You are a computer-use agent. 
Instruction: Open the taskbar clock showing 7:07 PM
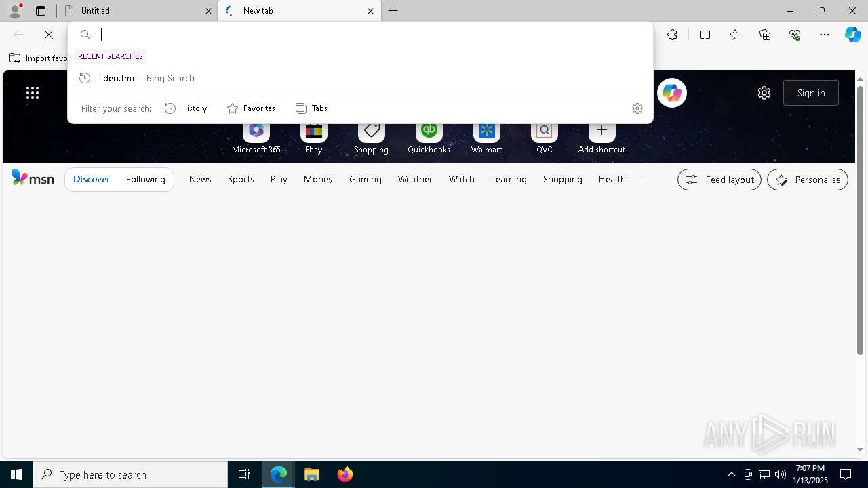810,474
